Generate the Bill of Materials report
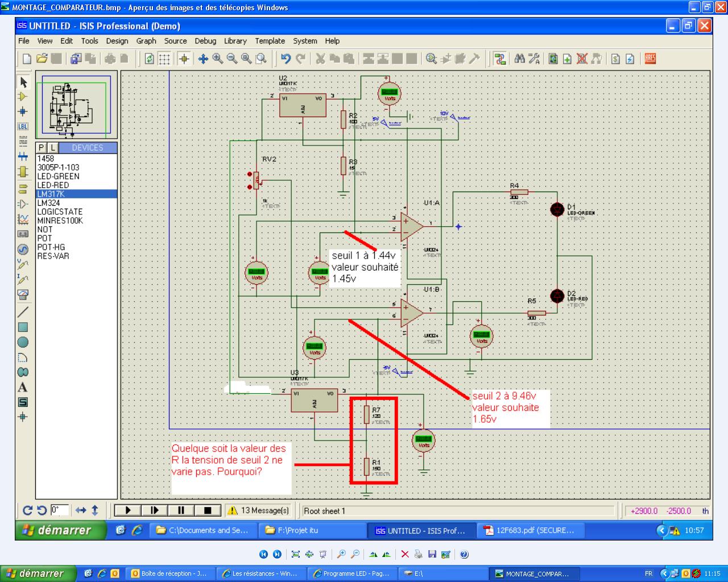The width and height of the screenshot is (728, 582). [615, 59]
